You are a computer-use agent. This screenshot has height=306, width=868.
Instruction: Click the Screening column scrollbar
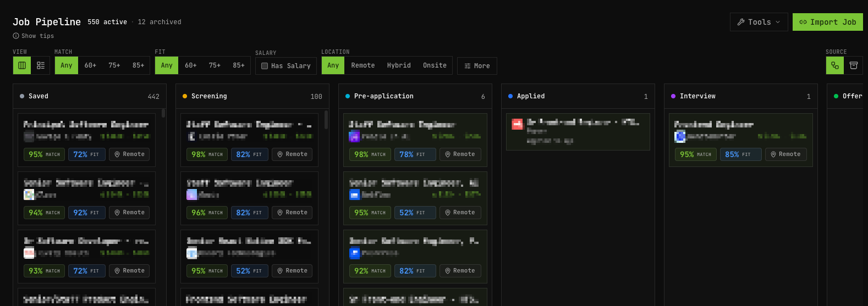pyautogui.click(x=326, y=120)
